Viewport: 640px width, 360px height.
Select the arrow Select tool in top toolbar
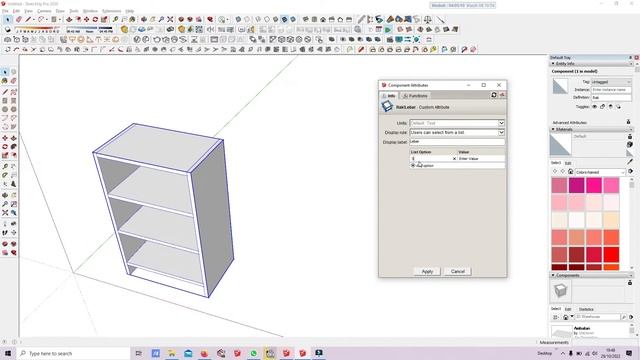pos(7,19)
